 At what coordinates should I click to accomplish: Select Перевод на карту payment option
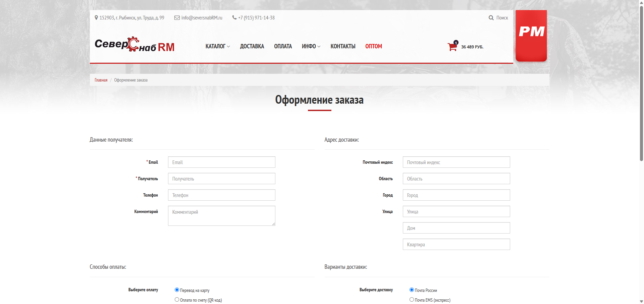pos(177,290)
